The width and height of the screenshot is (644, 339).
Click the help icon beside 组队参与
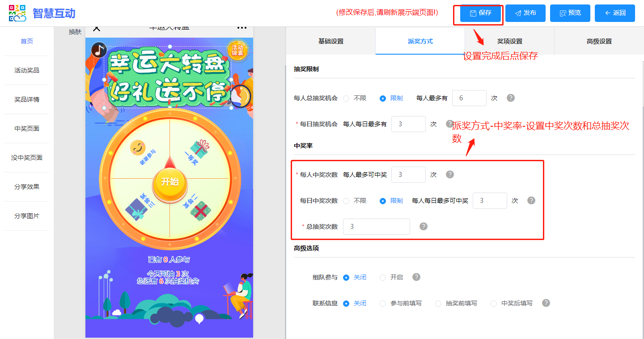416,277
